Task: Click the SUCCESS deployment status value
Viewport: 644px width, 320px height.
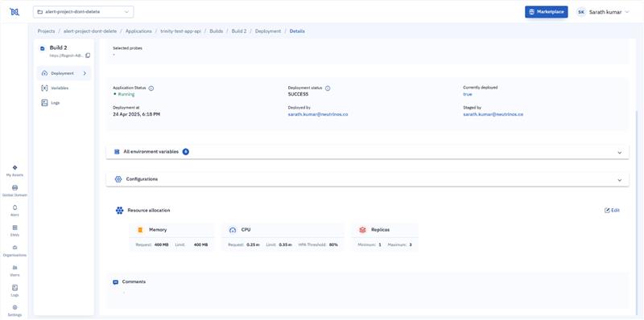Action: 298,94
